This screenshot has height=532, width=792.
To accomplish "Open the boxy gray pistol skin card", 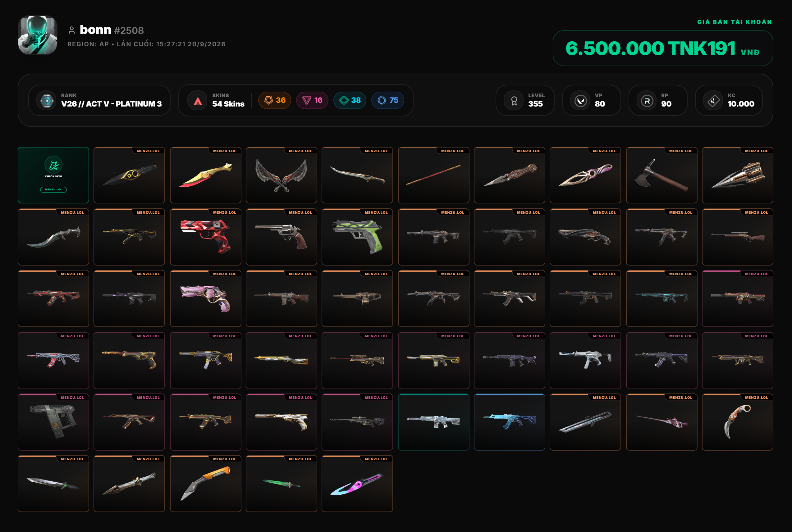I will (x=53, y=422).
